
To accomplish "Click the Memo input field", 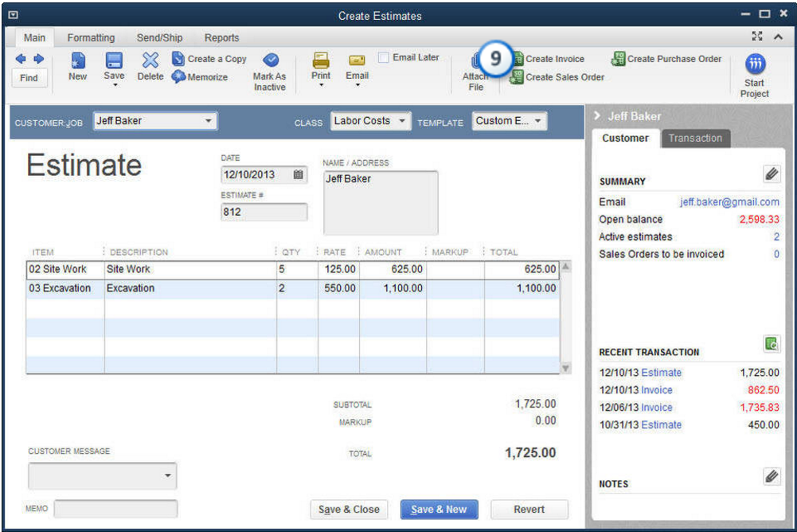I will click(116, 509).
